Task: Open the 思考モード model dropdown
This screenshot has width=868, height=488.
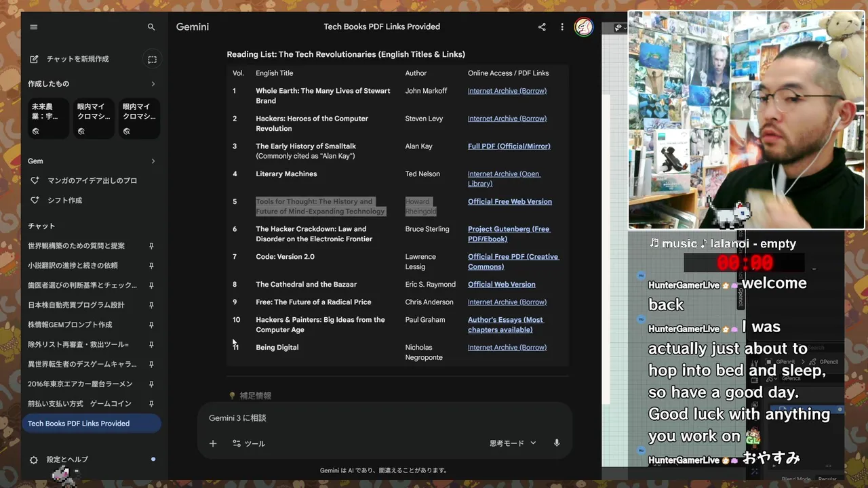Action: point(513,443)
